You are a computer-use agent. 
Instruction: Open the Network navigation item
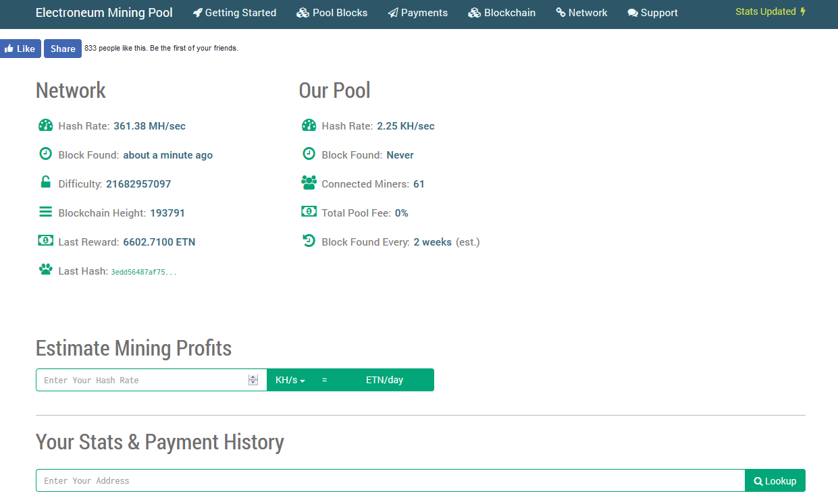pos(581,13)
